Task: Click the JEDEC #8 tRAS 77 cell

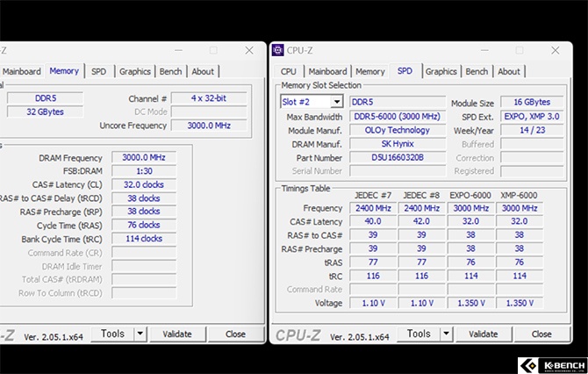Action: click(421, 262)
